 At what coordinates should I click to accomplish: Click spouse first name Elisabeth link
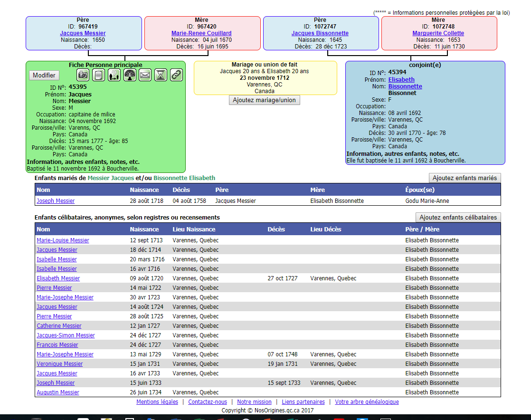coord(401,80)
